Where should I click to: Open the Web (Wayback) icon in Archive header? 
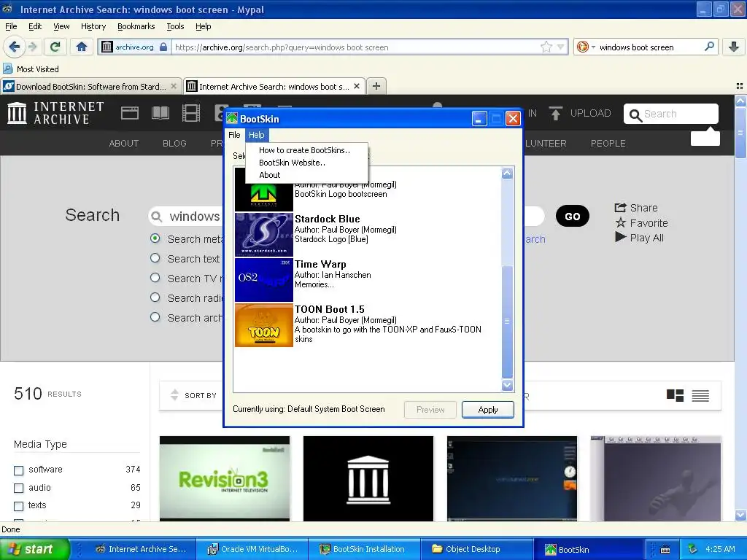(x=130, y=113)
